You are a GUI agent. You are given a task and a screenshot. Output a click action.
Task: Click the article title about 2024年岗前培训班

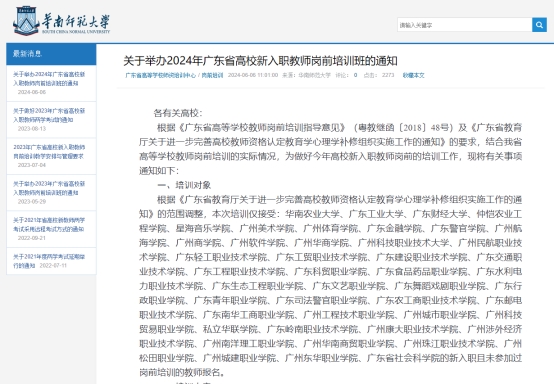260,61
